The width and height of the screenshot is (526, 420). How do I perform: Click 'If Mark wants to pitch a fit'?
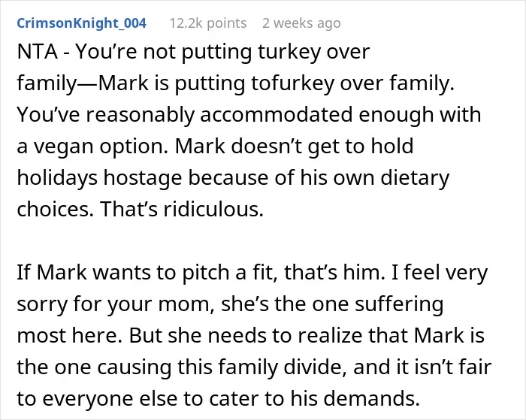[147, 272]
